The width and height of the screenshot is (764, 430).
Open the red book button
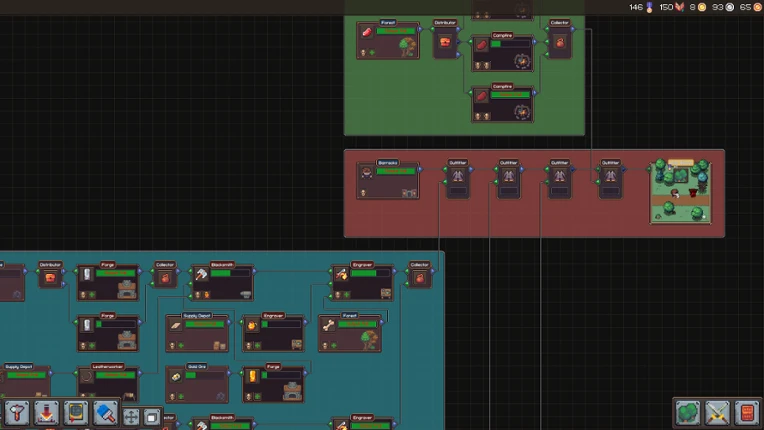tap(747, 412)
